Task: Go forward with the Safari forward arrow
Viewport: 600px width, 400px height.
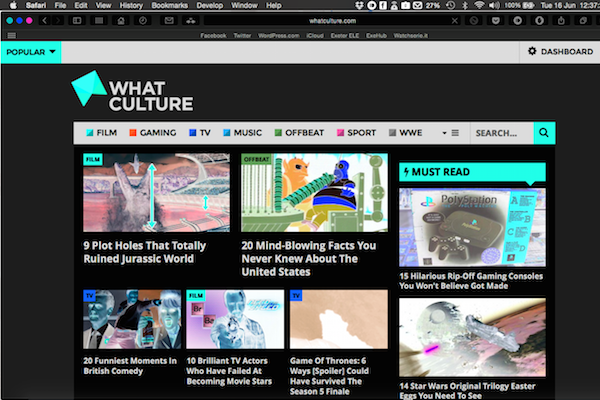Action: point(58,21)
